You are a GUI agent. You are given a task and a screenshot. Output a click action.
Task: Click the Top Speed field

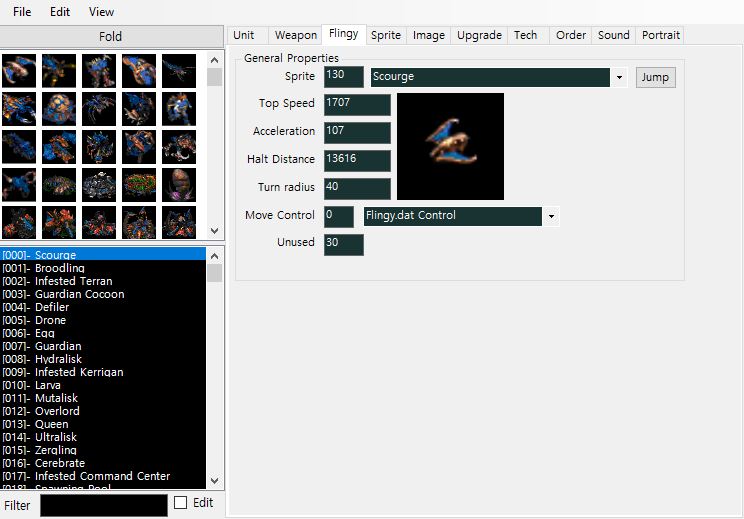coord(357,105)
